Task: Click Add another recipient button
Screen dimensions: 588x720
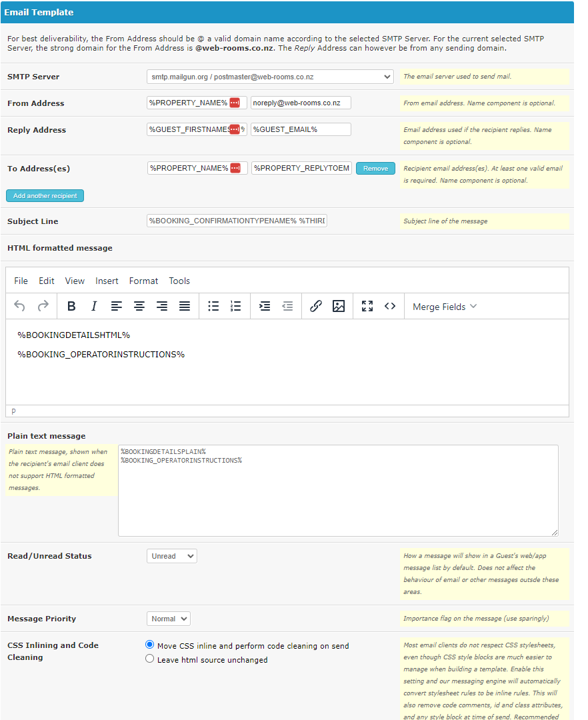Action: [45, 195]
